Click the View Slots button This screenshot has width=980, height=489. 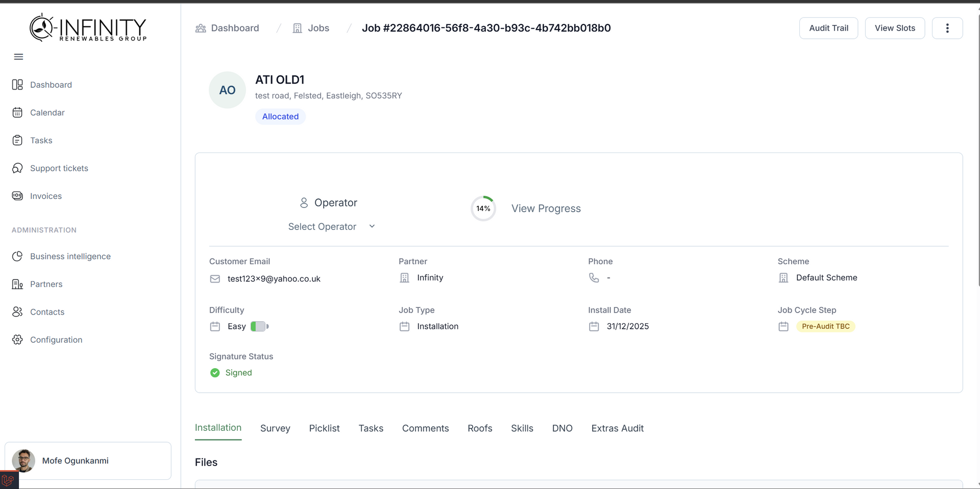[x=895, y=28]
